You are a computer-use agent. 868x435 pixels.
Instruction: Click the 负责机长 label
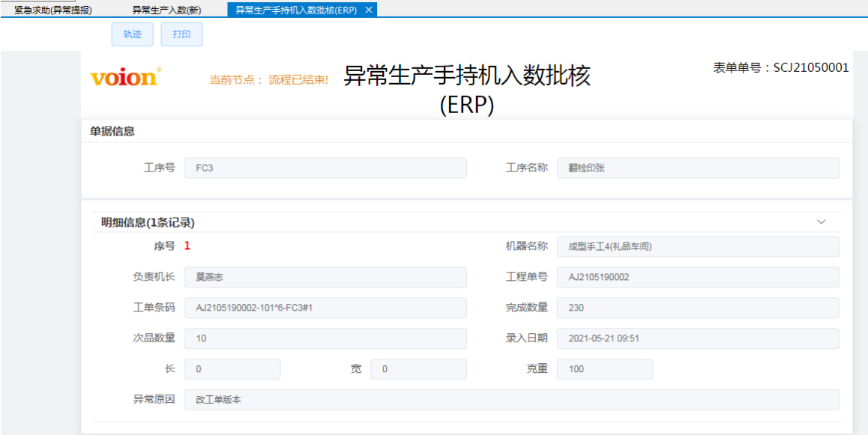point(154,278)
